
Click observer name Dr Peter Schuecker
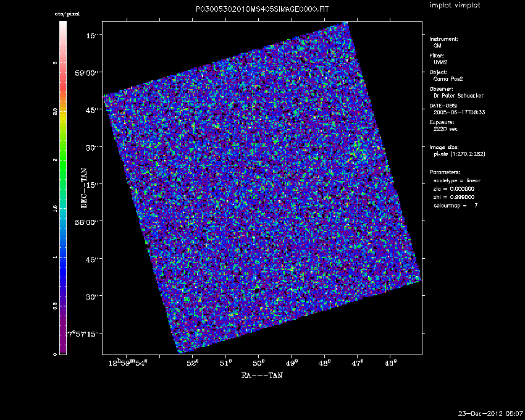point(458,96)
